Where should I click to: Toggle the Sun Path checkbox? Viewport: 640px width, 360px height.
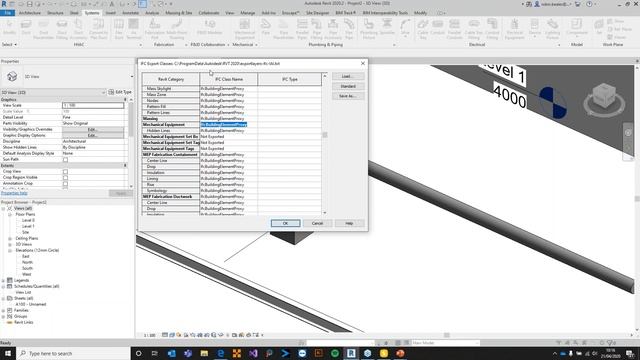65,160
